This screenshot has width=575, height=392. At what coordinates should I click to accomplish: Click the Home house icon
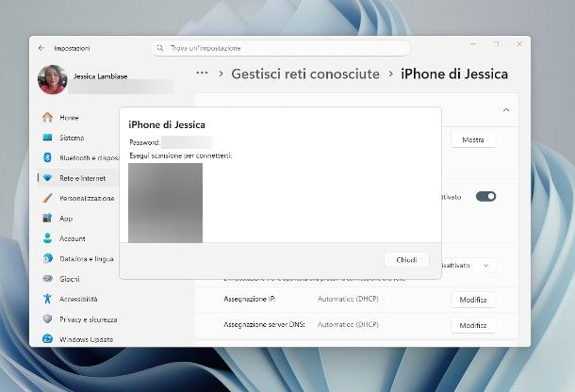point(47,118)
